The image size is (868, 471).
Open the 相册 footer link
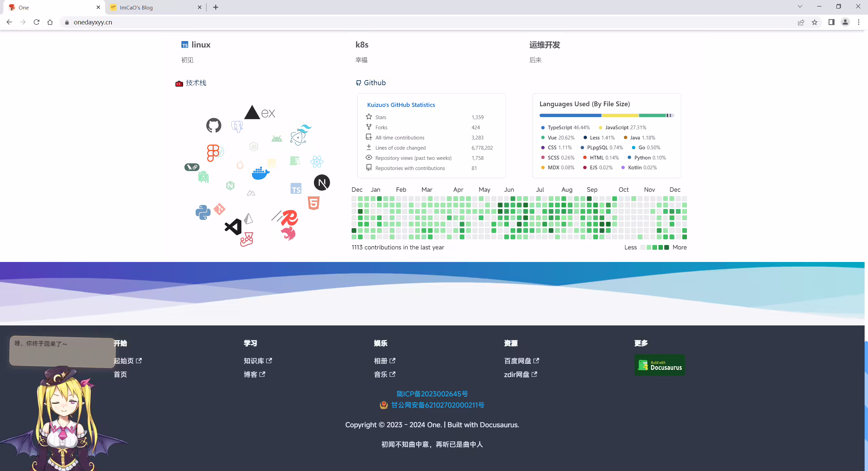pos(384,361)
